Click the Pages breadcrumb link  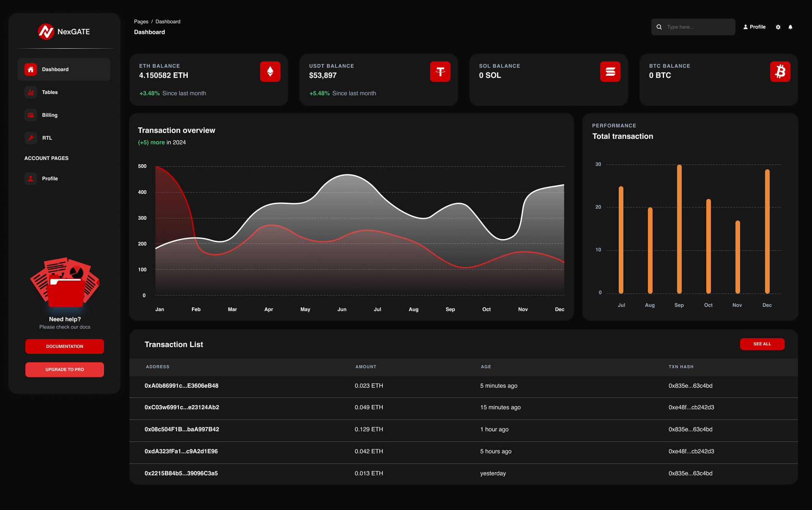click(x=141, y=22)
